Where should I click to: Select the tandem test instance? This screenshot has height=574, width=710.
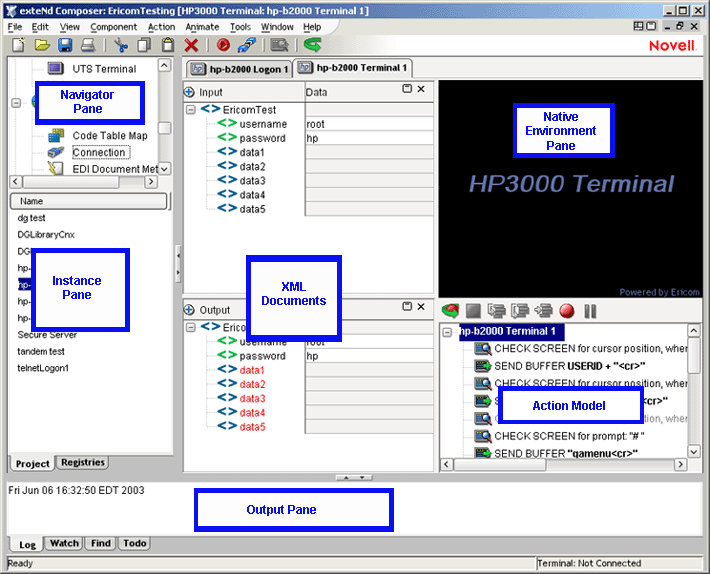coord(41,351)
